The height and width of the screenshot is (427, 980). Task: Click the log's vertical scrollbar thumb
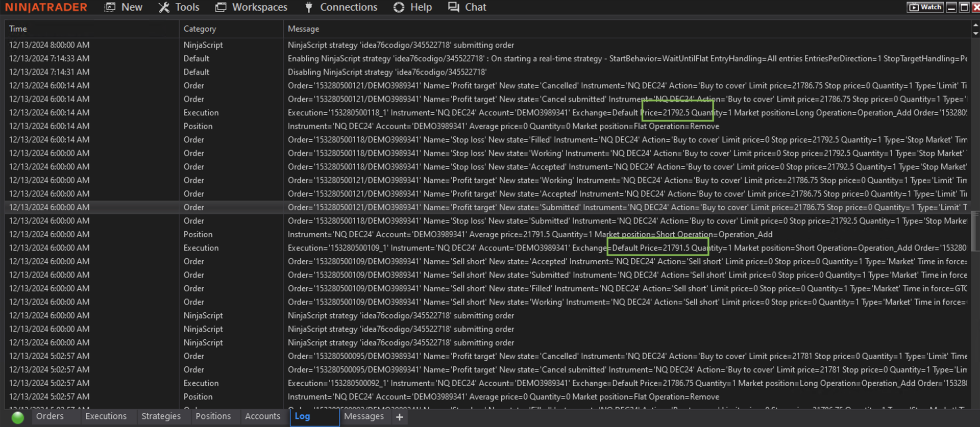coord(975,231)
